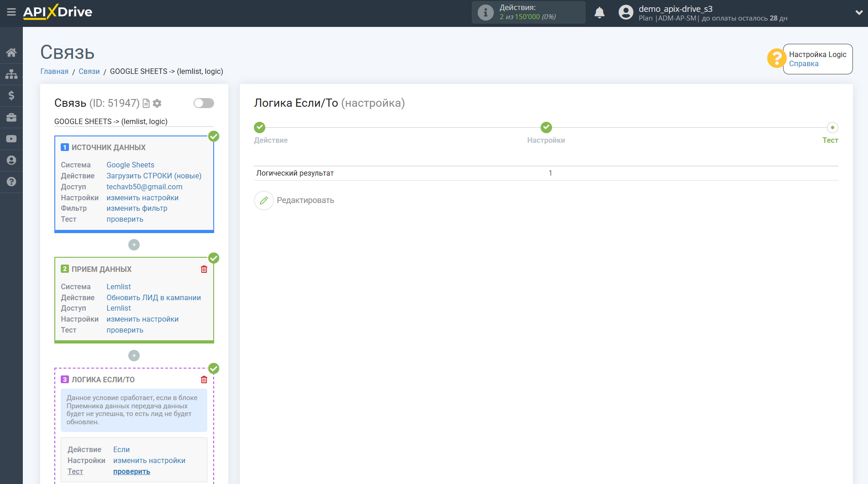Open the video tutorials sidebar icon
The width and height of the screenshot is (868, 484).
pyautogui.click(x=11, y=139)
